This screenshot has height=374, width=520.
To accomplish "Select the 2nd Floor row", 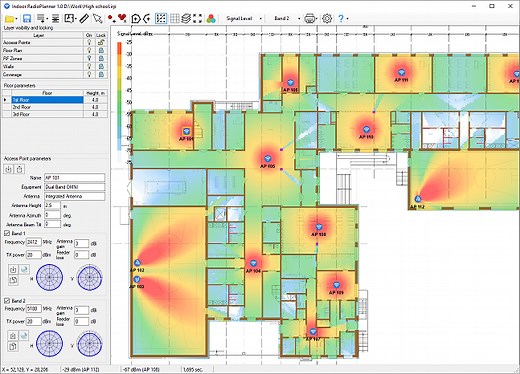I will point(55,107).
